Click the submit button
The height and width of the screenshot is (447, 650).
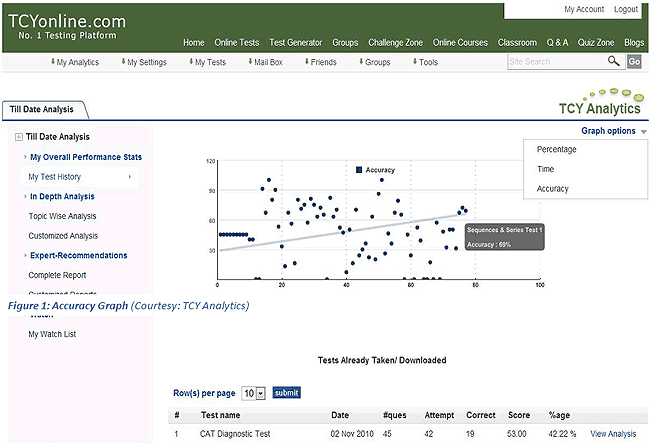[286, 393]
